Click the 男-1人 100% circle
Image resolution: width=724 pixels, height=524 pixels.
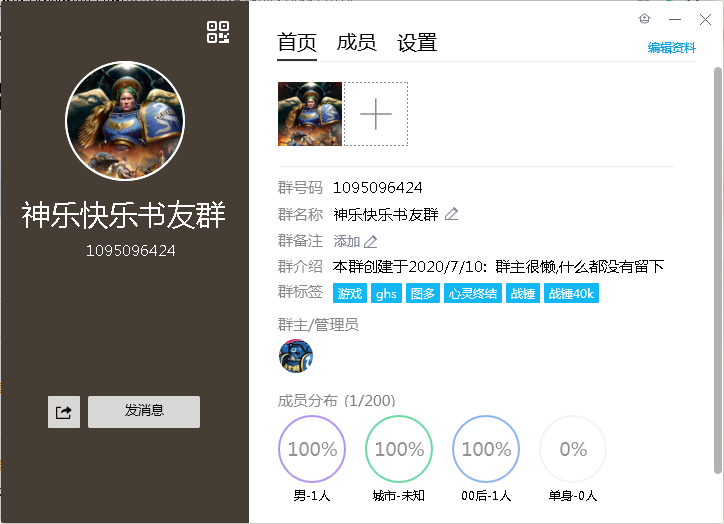point(312,449)
